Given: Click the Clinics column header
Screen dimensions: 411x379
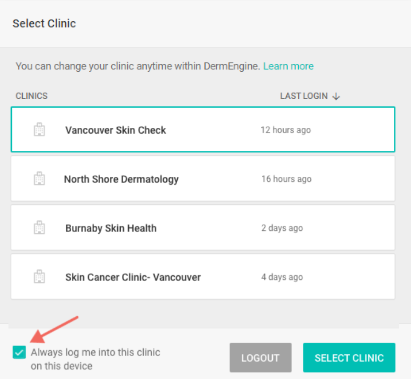Looking at the screenshot, I should click(32, 96).
